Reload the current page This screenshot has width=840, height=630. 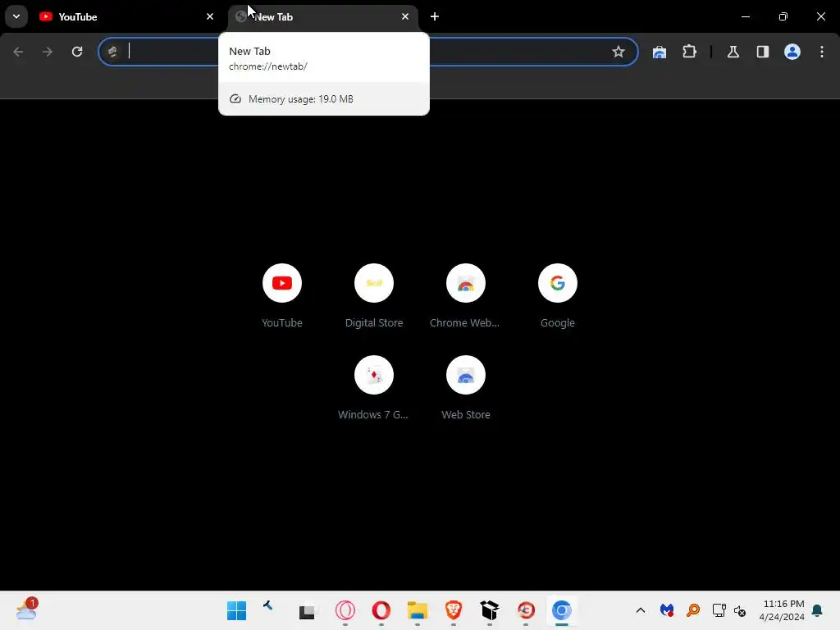[77, 52]
